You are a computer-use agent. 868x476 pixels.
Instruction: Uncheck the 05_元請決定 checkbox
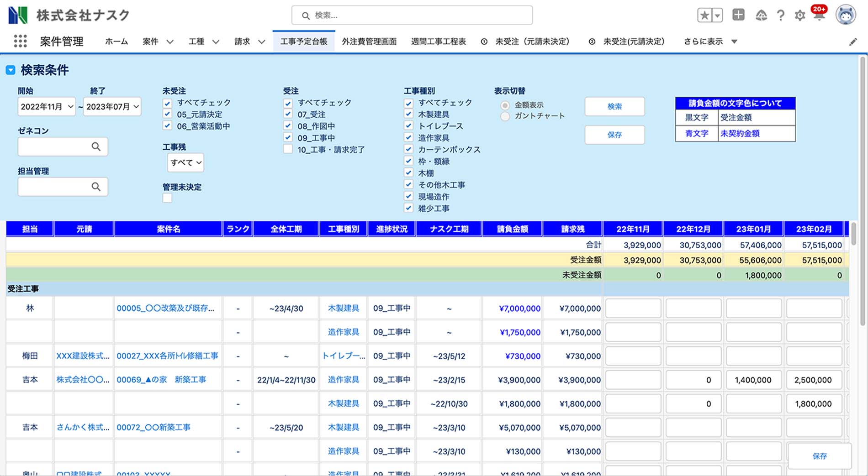(167, 115)
